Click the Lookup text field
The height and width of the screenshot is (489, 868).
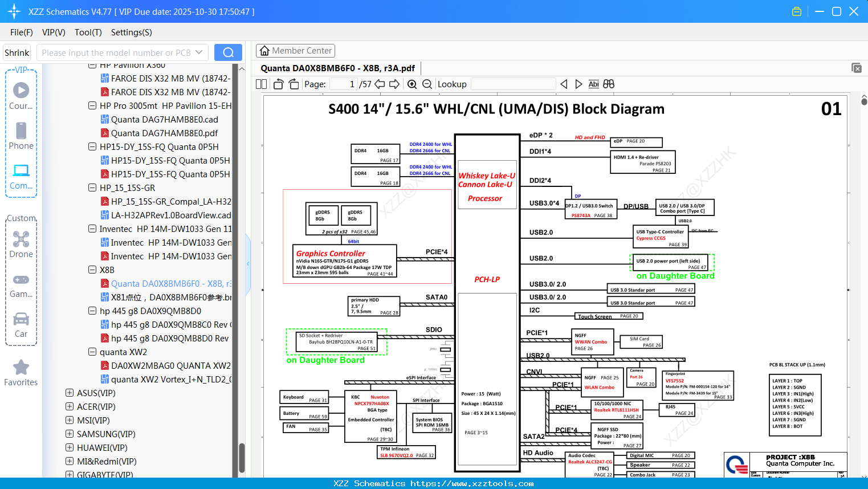pos(514,84)
